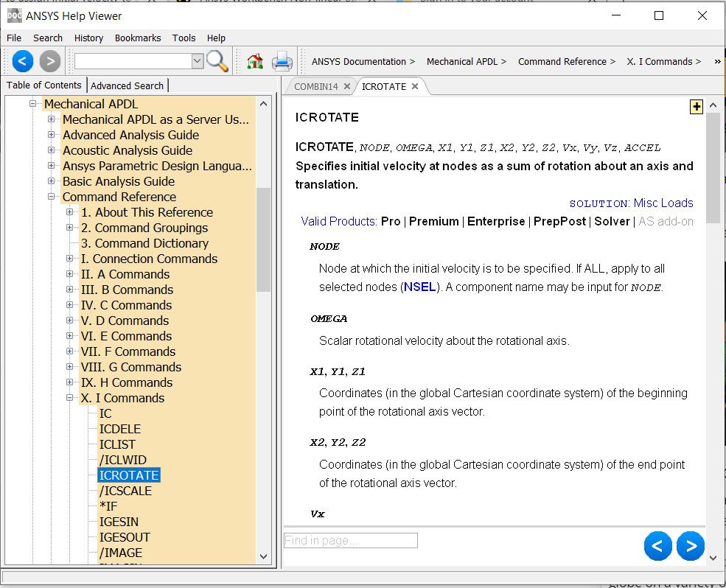This screenshot has width=726, height=588.
Task: Open the search box dropdown arrow
Action: point(198,61)
